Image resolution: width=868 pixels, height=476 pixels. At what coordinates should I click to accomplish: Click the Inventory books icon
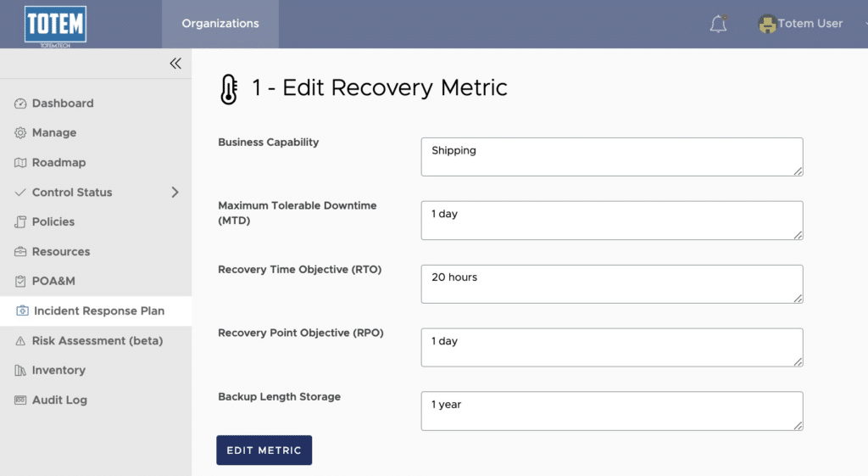(x=20, y=370)
